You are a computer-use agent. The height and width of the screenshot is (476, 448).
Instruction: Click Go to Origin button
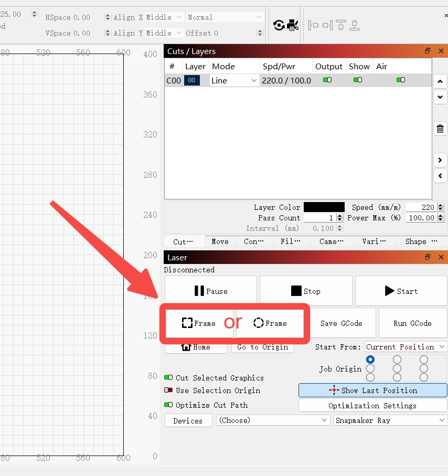(x=263, y=347)
